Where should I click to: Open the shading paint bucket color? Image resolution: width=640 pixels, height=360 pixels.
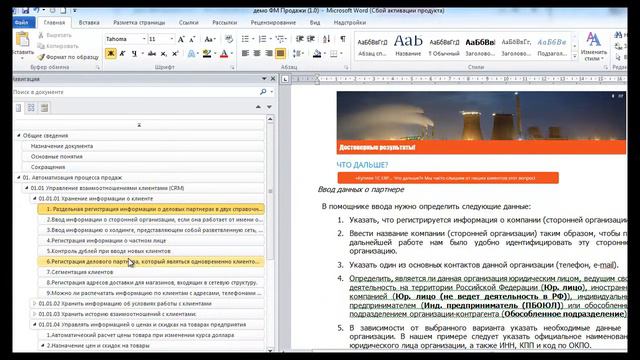pos(318,53)
